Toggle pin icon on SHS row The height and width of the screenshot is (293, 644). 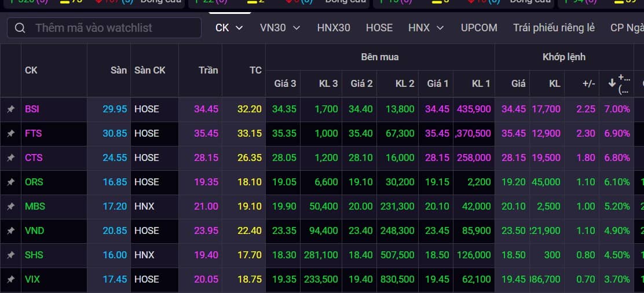pos(10,255)
